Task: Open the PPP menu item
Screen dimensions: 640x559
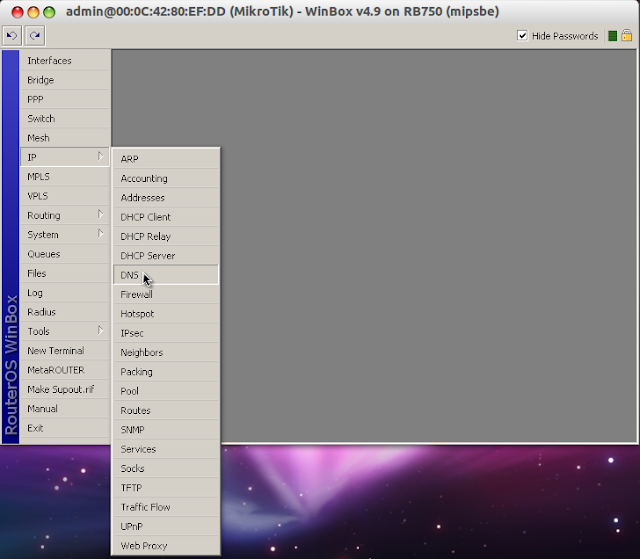Action: pyautogui.click(x=65, y=99)
